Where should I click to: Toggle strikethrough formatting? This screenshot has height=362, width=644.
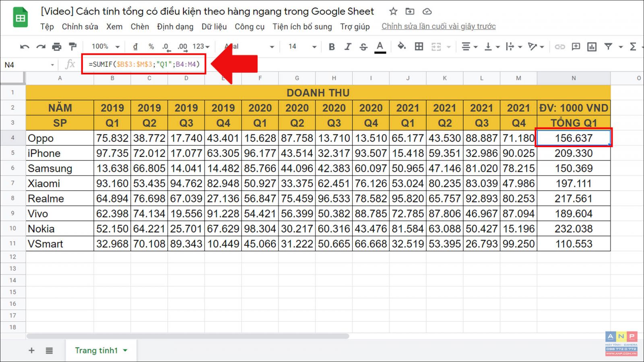point(363,47)
